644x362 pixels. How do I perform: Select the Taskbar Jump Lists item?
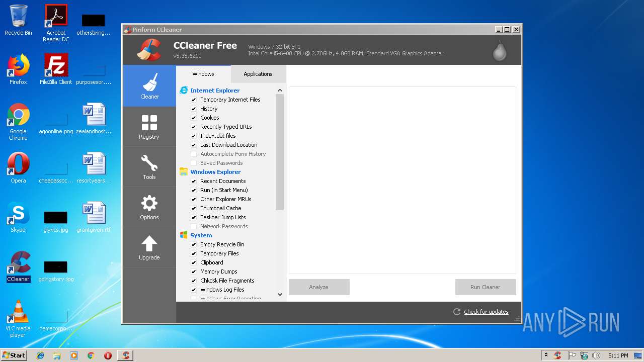coord(223,217)
